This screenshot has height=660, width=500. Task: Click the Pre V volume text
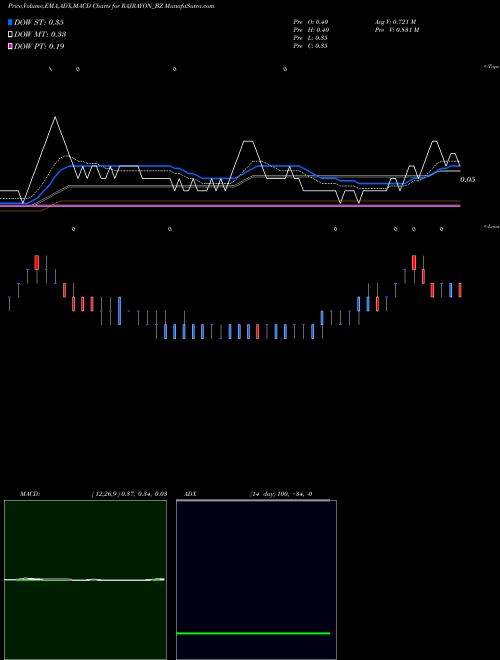(397, 30)
